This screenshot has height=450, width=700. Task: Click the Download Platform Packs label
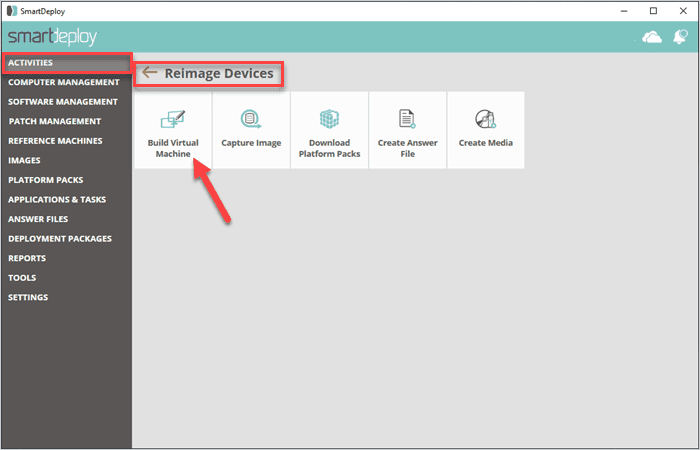pos(329,148)
